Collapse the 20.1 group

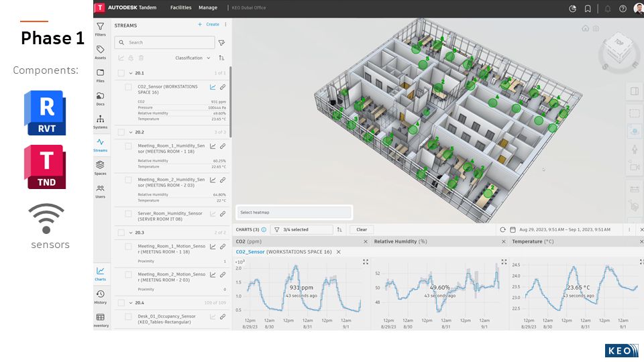click(x=131, y=73)
